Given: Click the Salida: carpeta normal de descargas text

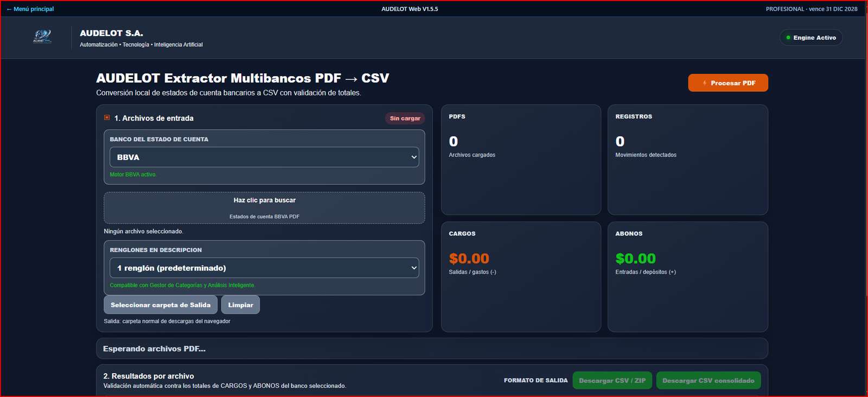Looking at the screenshot, I should pyautogui.click(x=167, y=321).
